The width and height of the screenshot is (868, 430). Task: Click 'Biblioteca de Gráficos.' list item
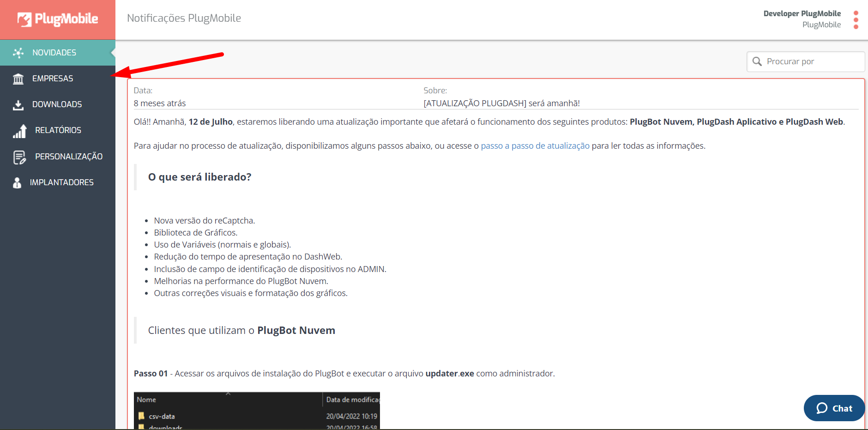[196, 233]
